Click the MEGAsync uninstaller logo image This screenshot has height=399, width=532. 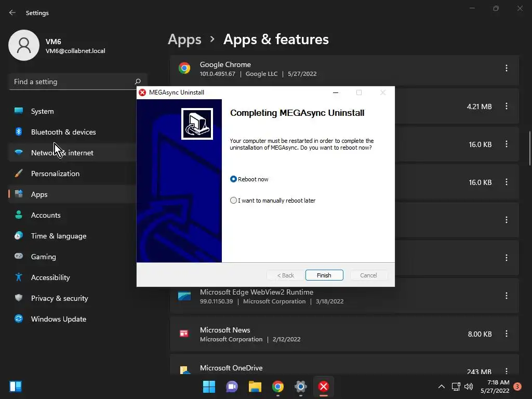coord(197,124)
